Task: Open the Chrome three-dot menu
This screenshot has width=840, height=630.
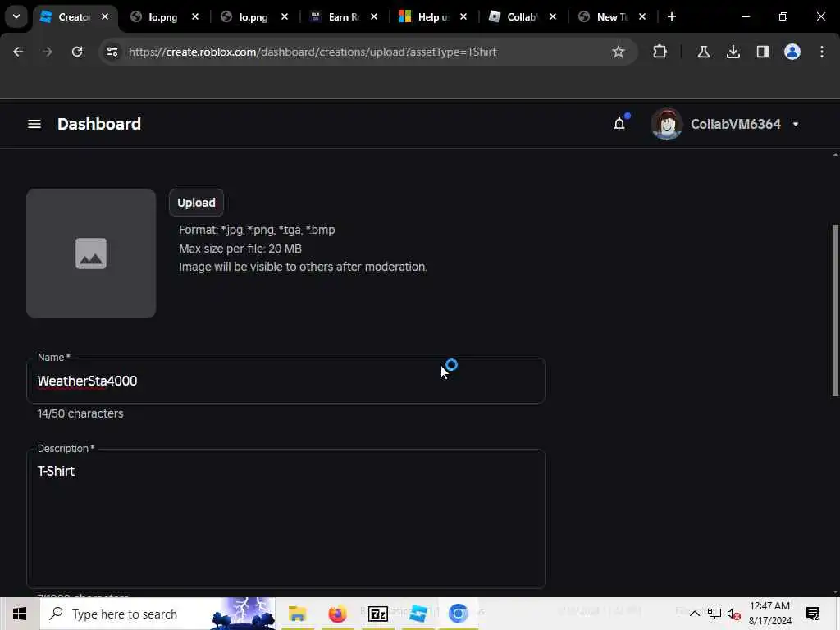Action: [822, 52]
